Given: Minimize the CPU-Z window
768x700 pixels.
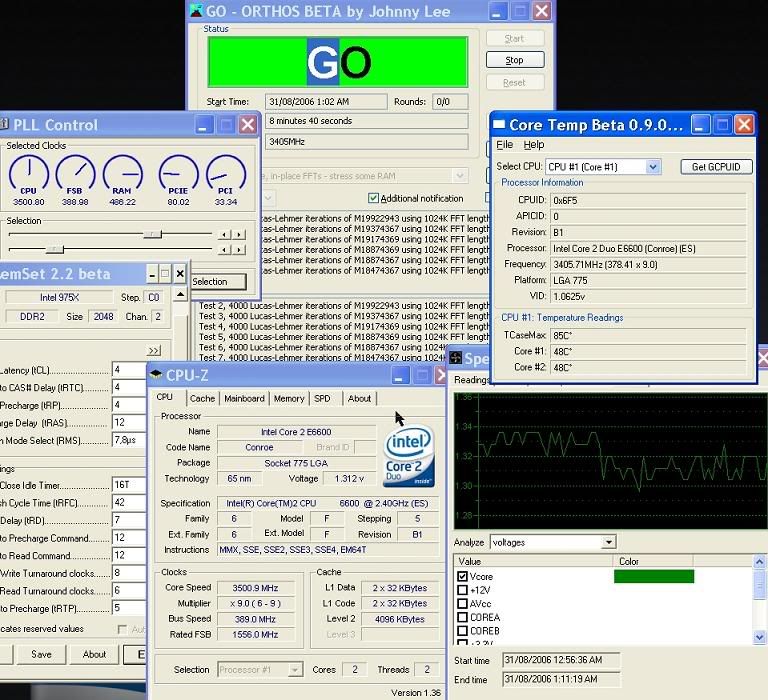Looking at the screenshot, I should click(x=399, y=376).
